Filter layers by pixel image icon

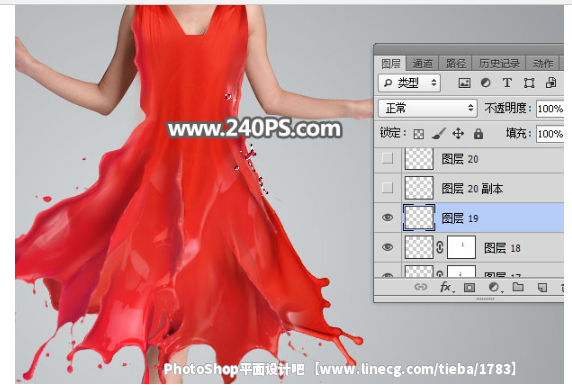pos(464,83)
